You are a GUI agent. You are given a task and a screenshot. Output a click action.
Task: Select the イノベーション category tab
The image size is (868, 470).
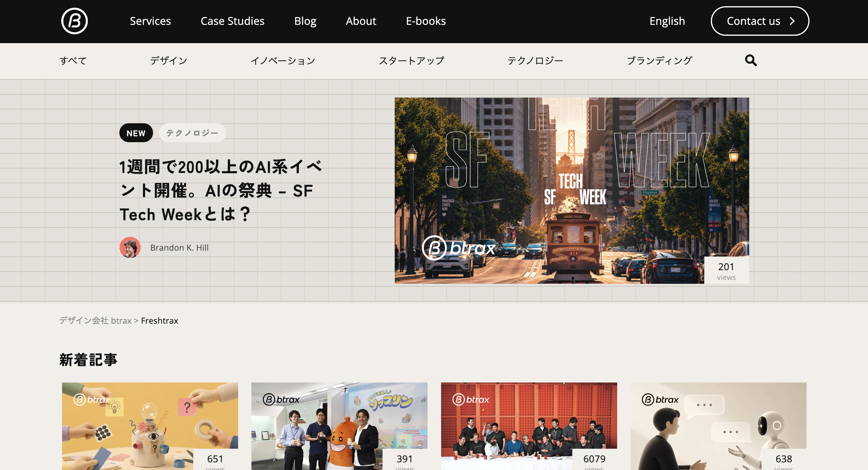(x=283, y=60)
